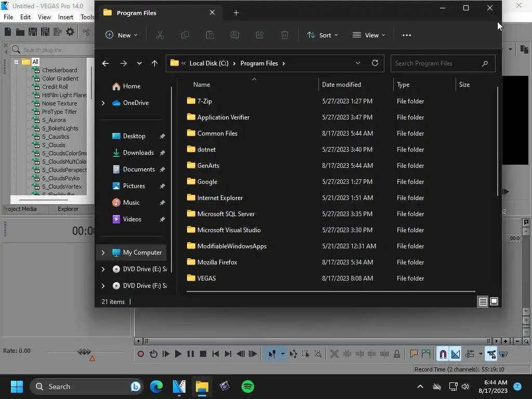532x399 pixels.
Task: Refresh the Program Files folder view
Action: pyautogui.click(x=375, y=63)
